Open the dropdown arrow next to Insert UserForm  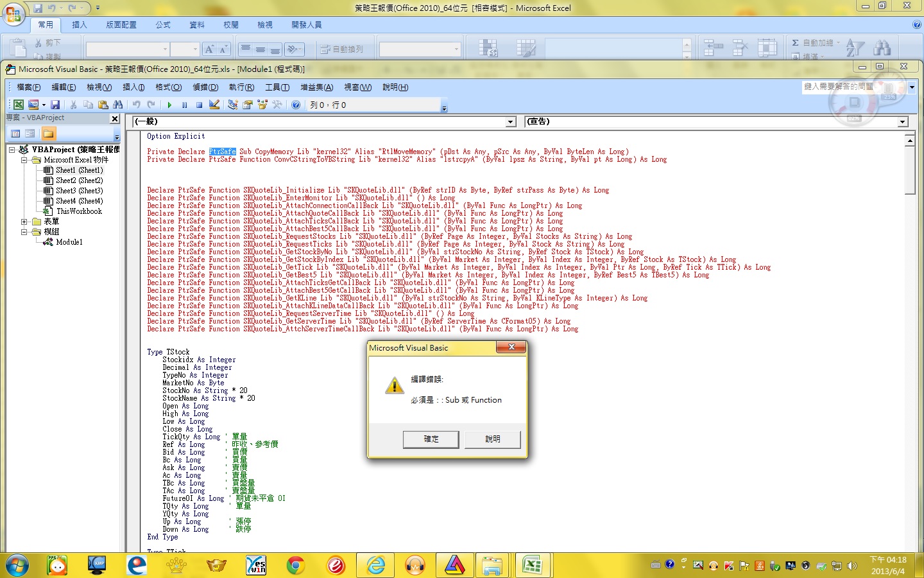[44, 105]
